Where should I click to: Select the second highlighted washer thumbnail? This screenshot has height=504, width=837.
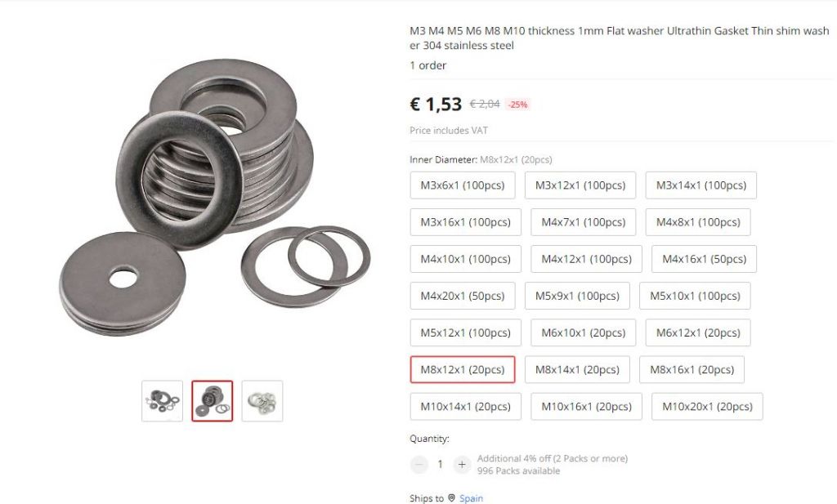(x=213, y=401)
